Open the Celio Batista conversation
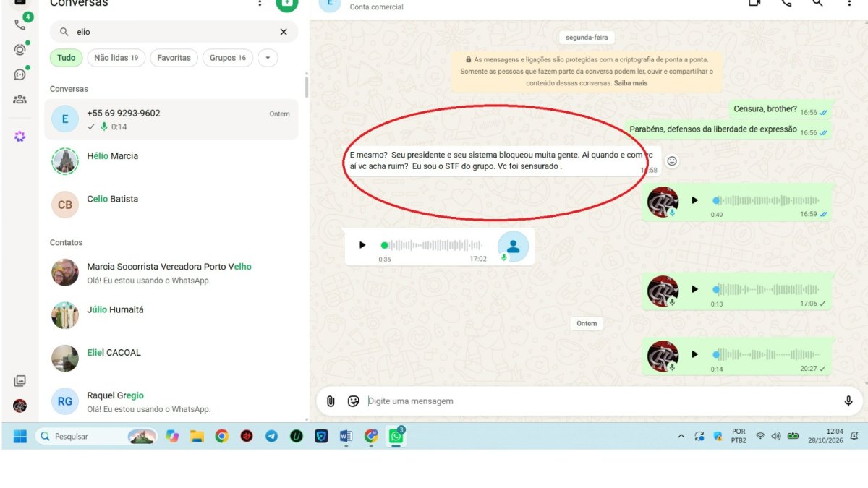The width and height of the screenshot is (868, 488). pos(171,205)
